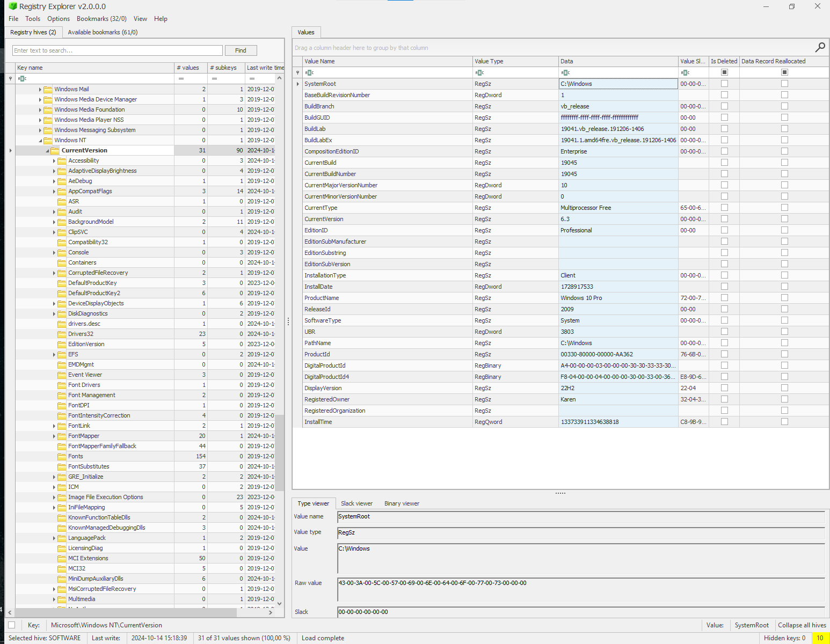
Task: Expand the BackgroundModel tree node
Action: [54, 222]
